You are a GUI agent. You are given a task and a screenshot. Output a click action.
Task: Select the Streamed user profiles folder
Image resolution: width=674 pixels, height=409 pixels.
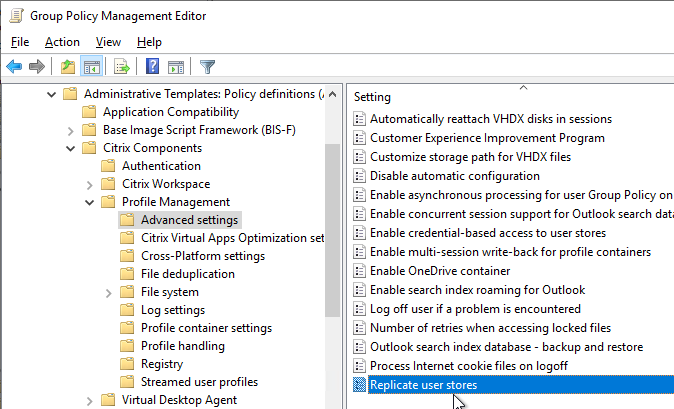tap(199, 382)
